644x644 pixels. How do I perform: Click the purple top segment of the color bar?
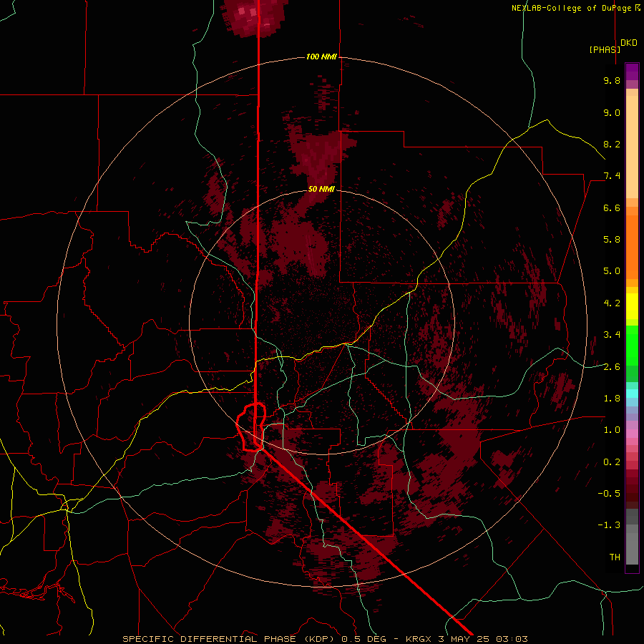click(x=632, y=72)
